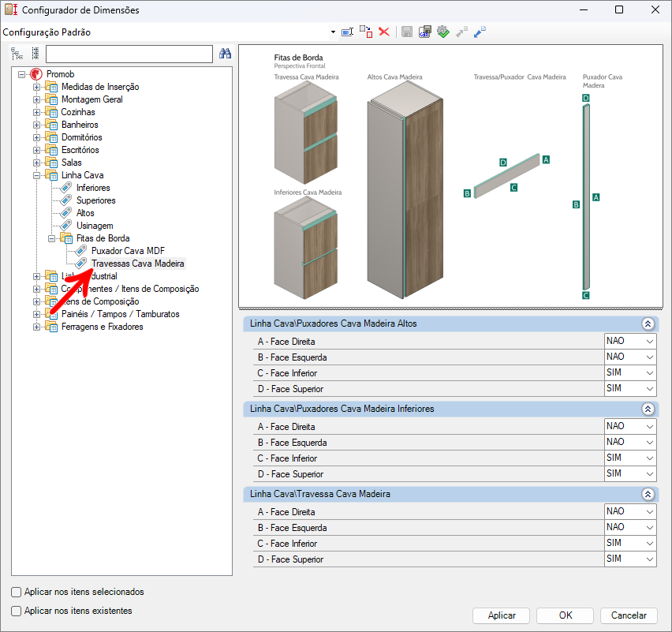Click the collapse all tree icon
The image size is (672, 632).
[x=35, y=54]
